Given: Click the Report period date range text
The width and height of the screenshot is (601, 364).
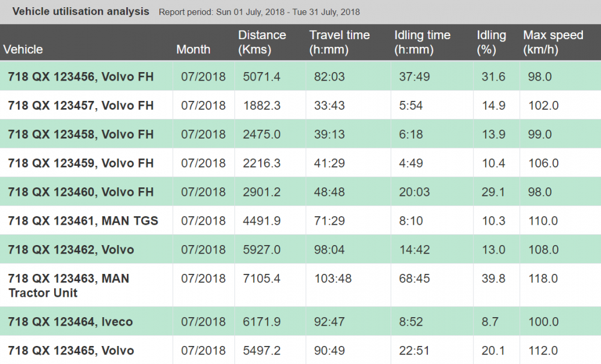Looking at the screenshot, I should coord(260,12).
